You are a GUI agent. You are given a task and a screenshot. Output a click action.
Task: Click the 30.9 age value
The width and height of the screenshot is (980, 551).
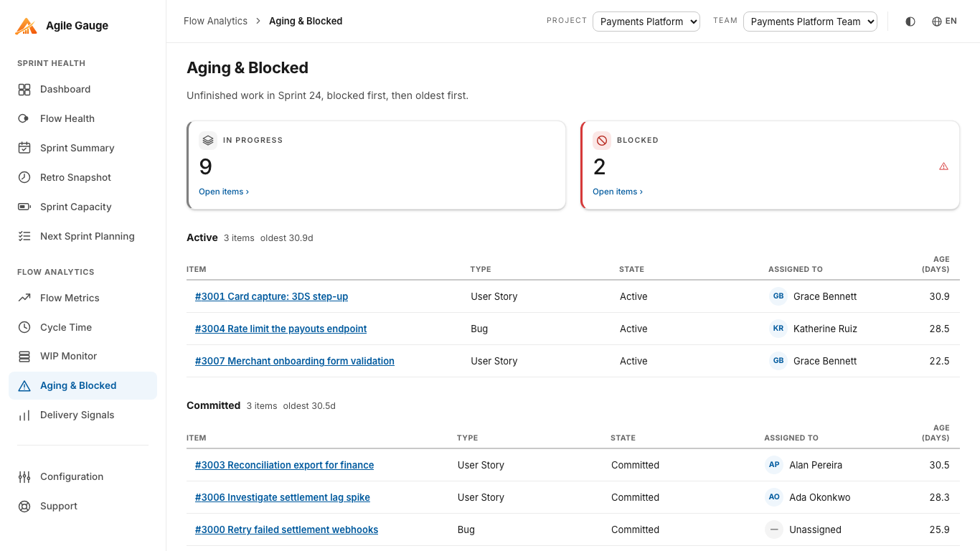tap(939, 296)
